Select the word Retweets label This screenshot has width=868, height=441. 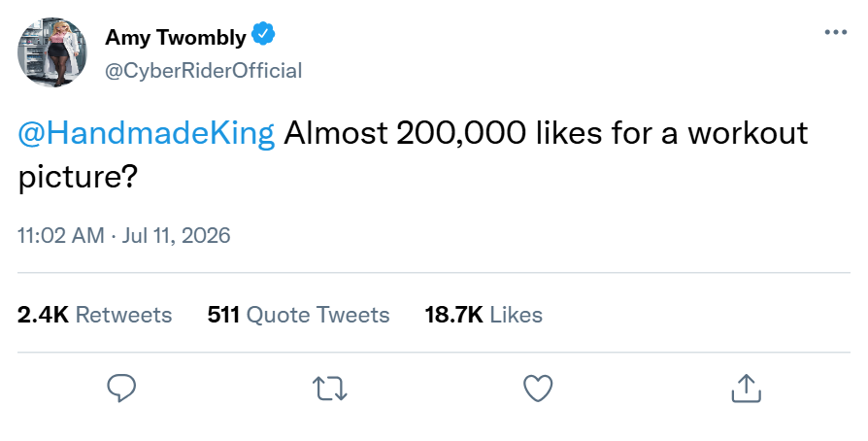tap(123, 315)
